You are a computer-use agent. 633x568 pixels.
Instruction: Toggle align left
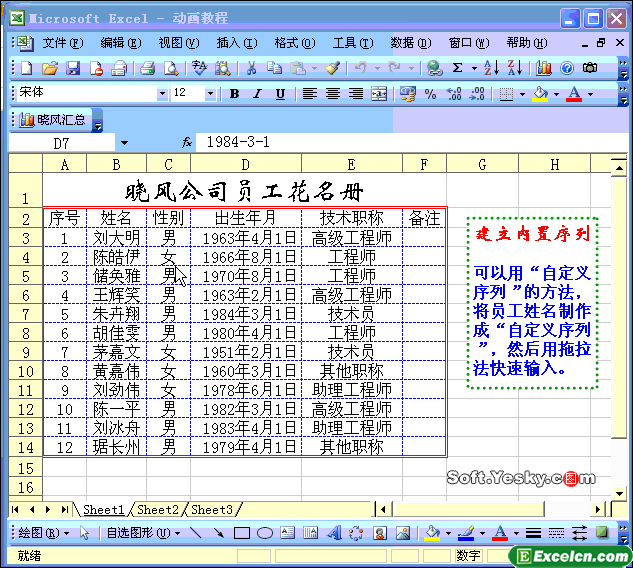[x=309, y=94]
